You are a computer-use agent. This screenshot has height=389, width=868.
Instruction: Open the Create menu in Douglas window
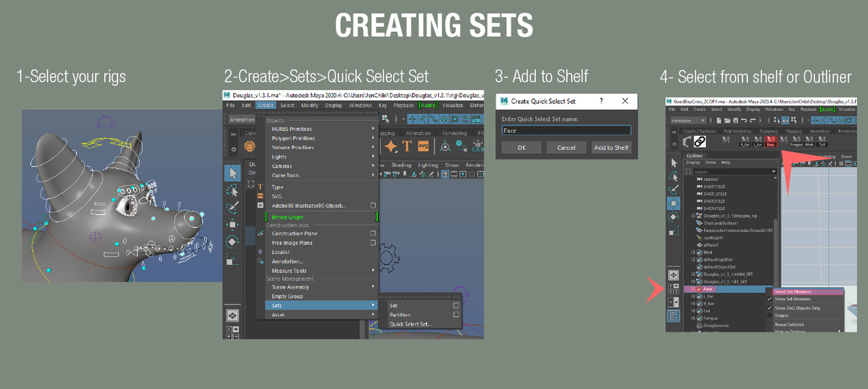pos(266,105)
